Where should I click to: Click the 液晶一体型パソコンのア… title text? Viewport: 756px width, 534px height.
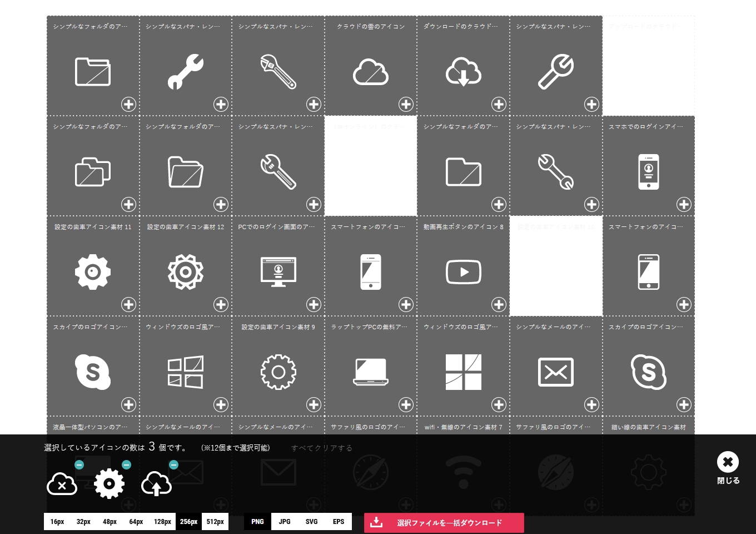click(91, 427)
